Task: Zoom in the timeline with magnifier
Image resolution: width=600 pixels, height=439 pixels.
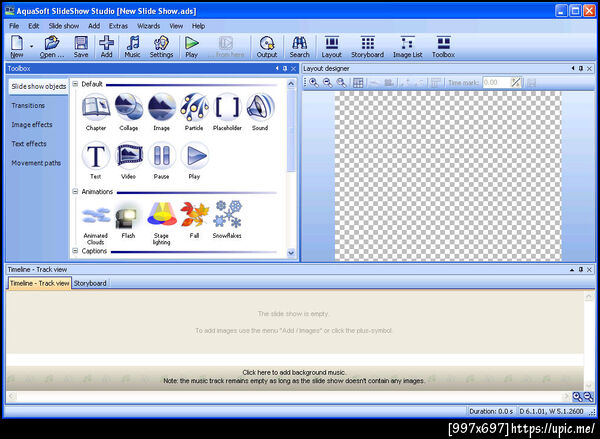Action: (x=577, y=397)
